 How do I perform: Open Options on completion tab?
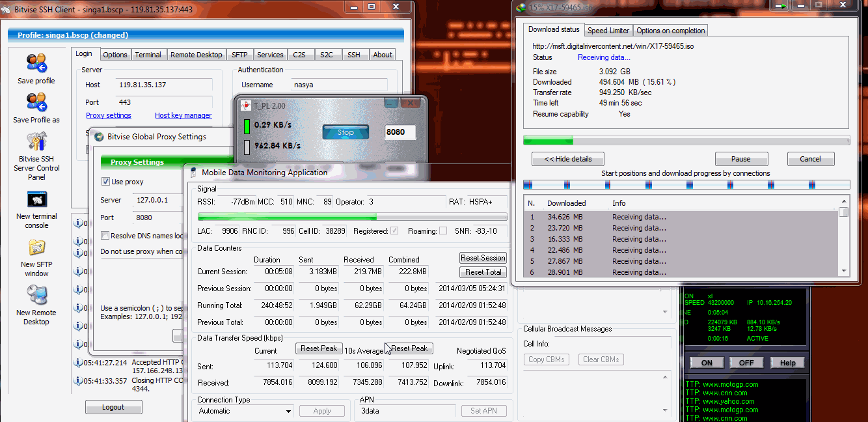click(x=670, y=31)
